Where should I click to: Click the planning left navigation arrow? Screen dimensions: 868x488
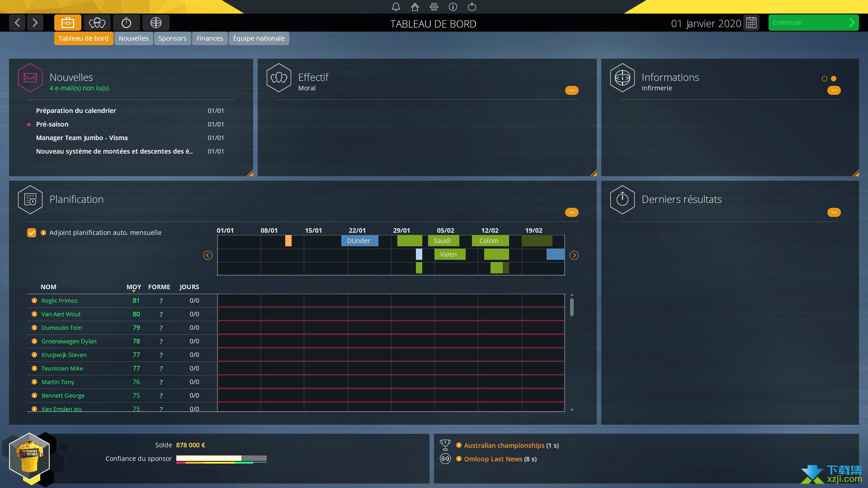click(208, 255)
